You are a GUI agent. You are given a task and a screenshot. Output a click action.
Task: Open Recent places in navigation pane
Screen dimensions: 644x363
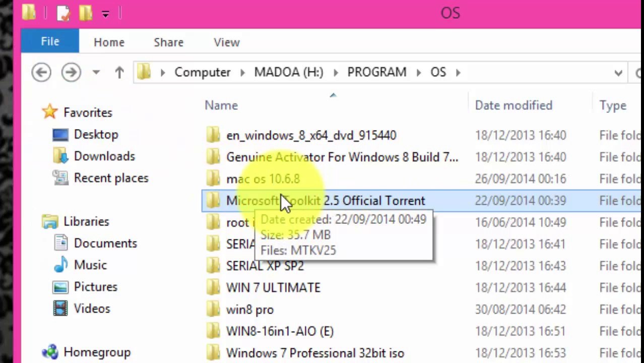pos(111,178)
